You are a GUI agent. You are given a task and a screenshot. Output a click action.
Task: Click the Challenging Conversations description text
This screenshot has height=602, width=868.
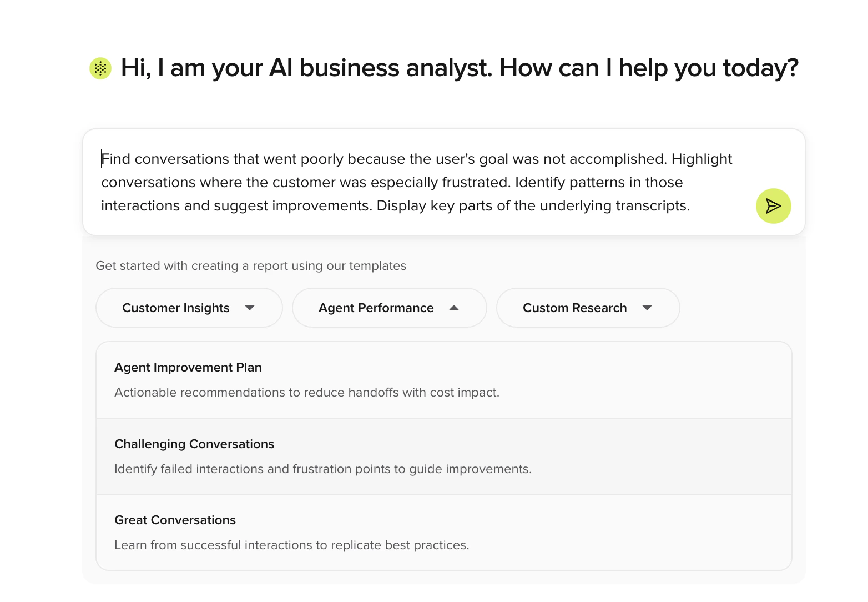323,469
